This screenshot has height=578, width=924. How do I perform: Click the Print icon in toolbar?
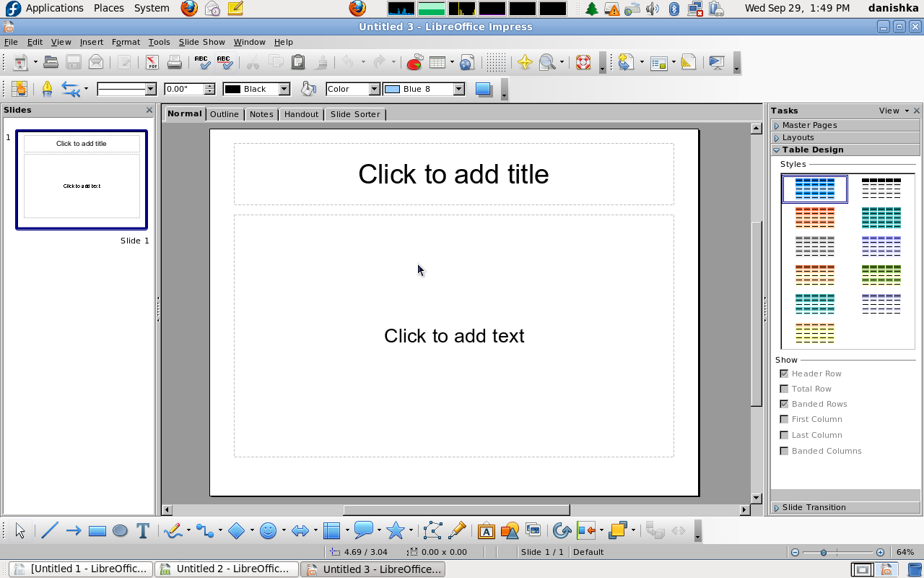pyautogui.click(x=175, y=63)
